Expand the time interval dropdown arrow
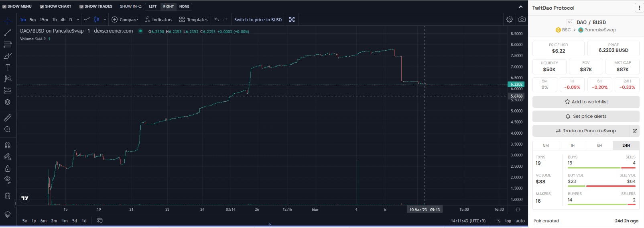Image resolution: width=644 pixels, height=228 pixels. click(x=78, y=19)
